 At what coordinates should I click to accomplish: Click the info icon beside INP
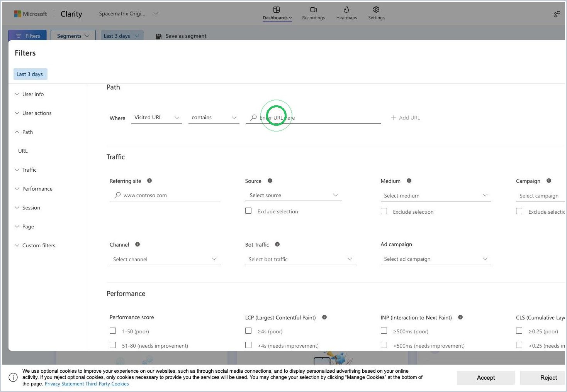[x=460, y=317]
